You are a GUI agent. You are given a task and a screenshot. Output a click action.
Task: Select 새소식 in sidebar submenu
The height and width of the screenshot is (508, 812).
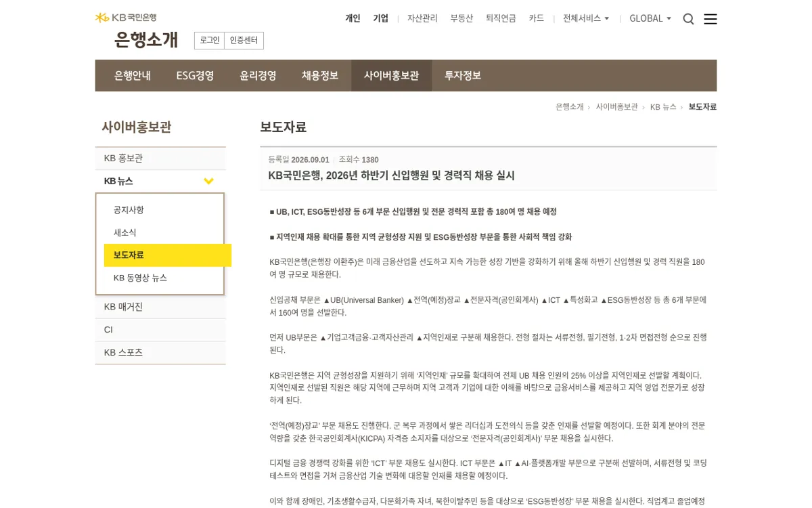tap(125, 232)
